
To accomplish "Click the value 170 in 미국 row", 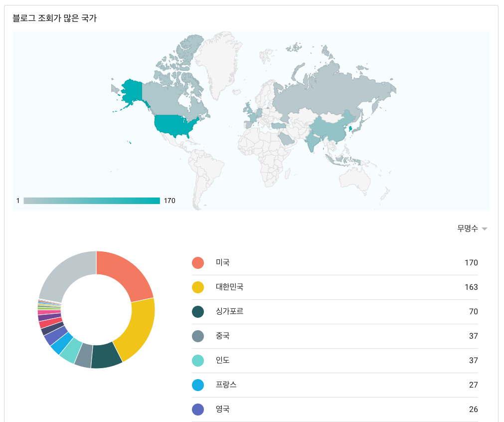I will 471,263.
